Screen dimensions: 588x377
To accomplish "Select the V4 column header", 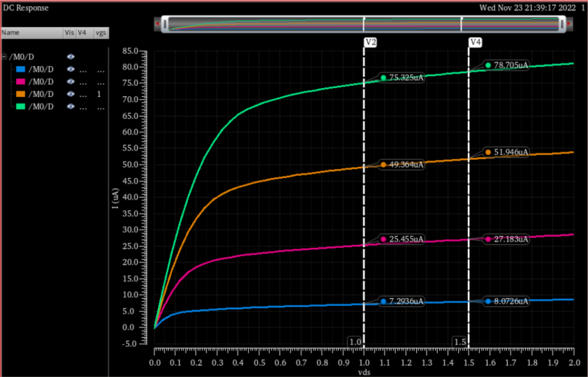I will (82, 32).
